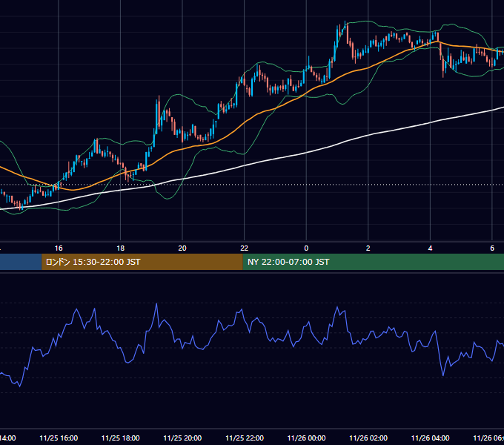Image resolution: width=504 pixels, height=445 pixels.
Task: Click the 16 hour label on upper time axis
Action: coord(59,248)
